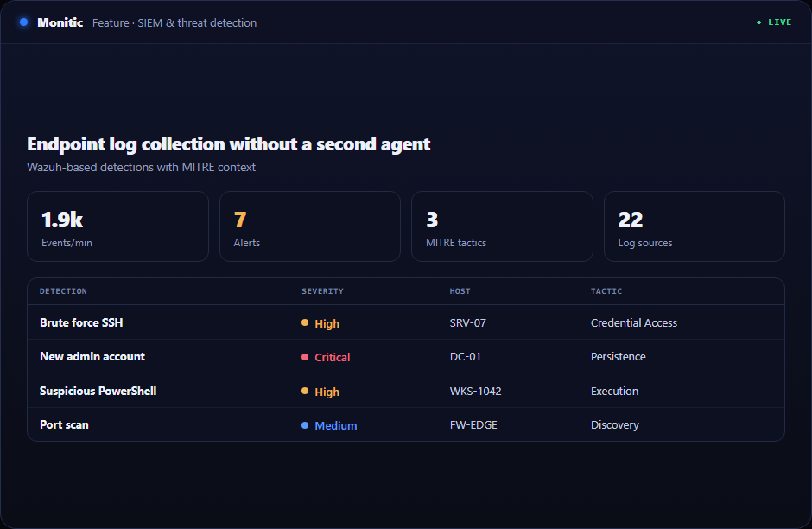
Task: Click host FW-EDGE
Action: coord(473,425)
